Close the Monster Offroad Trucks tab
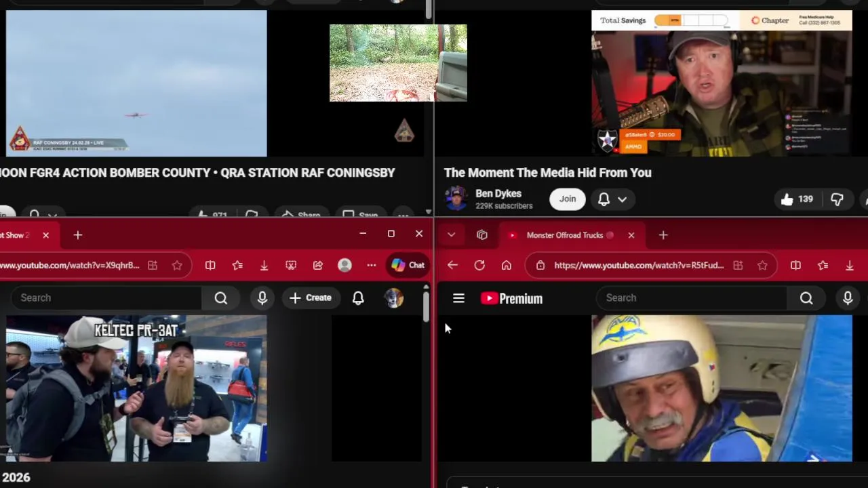 tap(631, 235)
